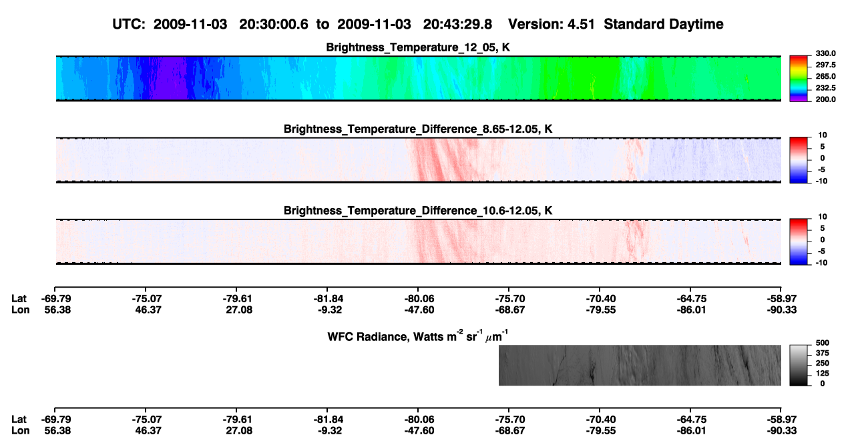This screenshot has width=868, height=445.
Task: Click the Brightness_Temperature_12_05 rainbow colorbar
Action: coord(799,78)
